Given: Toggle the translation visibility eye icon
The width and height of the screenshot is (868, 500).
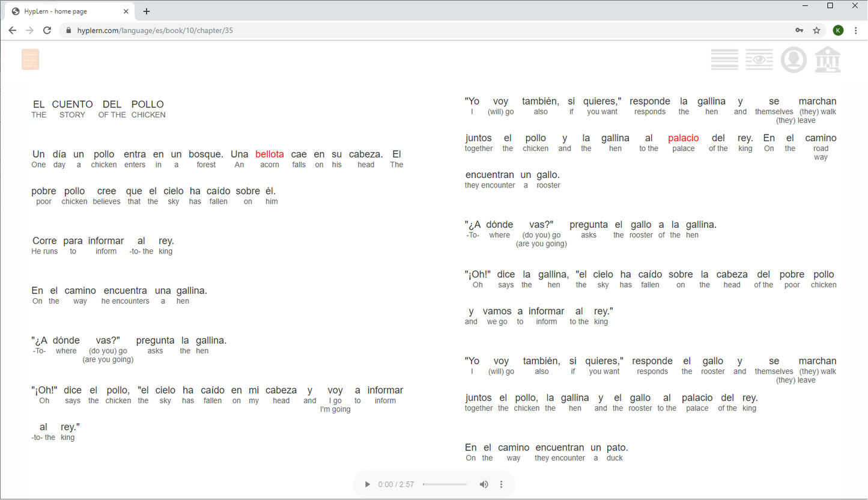Looking at the screenshot, I should click(759, 59).
